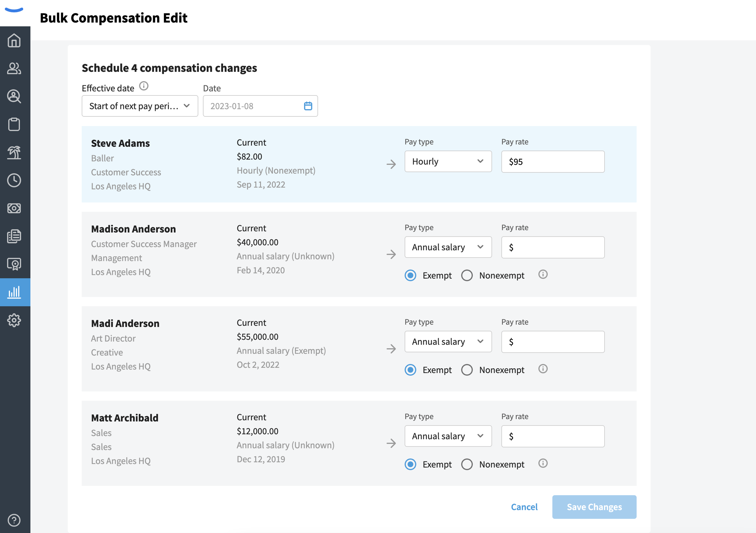Viewport: 756px width, 533px height.
Task: Open the help question mark icon
Action: tap(14, 520)
